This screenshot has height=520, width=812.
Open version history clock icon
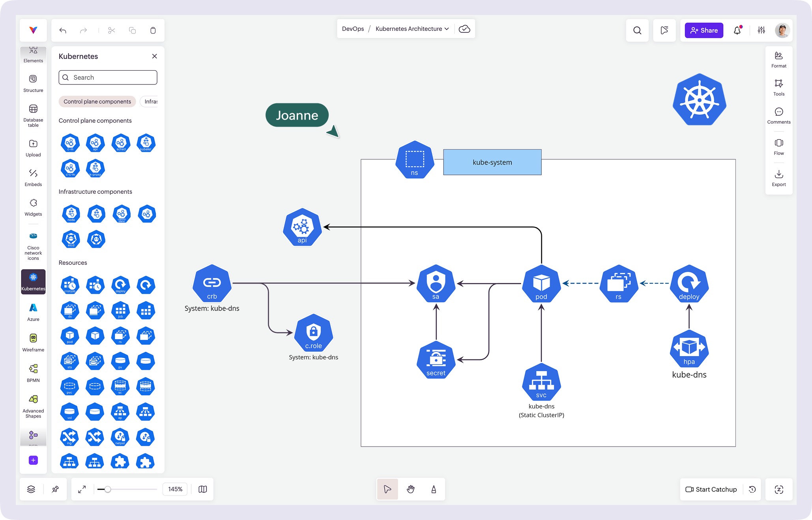tap(752, 489)
